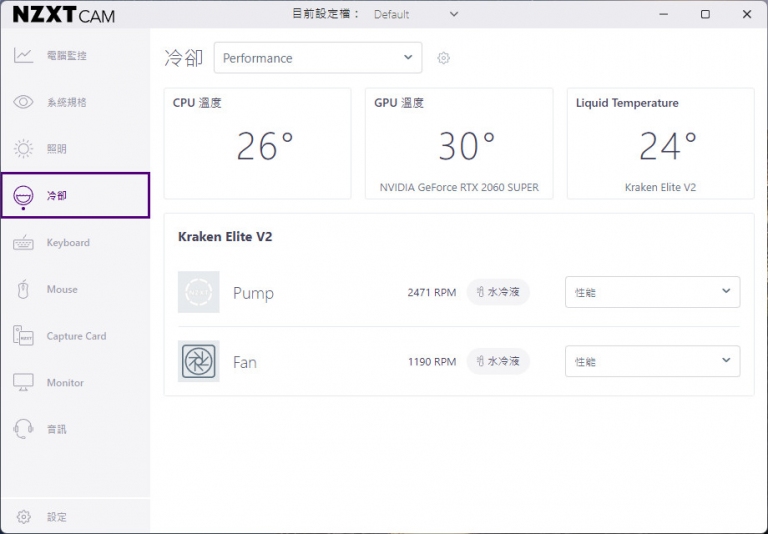Click the headset audio icon
The image size is (768, 534).
[x=23, y=429]
